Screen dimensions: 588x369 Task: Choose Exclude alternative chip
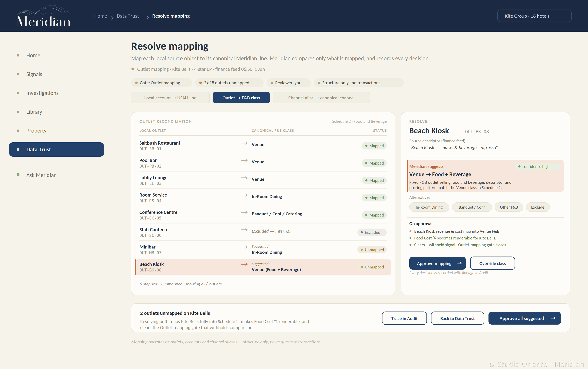click(x=537, y=207)
